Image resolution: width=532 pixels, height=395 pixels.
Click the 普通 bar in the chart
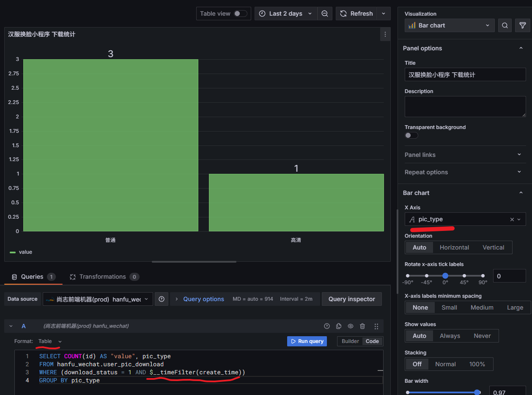click(x=111, y=145)
